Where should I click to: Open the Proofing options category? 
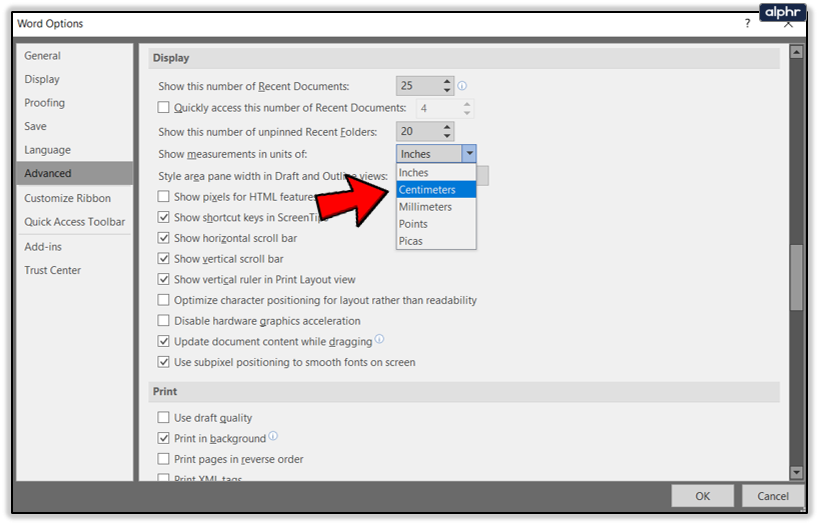pyautogui.click(x=74, y=103)
